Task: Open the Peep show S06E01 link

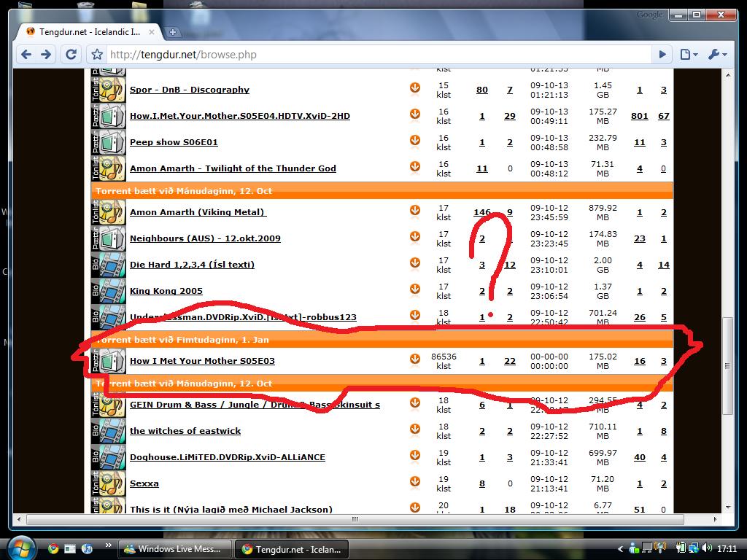Action: (x=174, y=142)
